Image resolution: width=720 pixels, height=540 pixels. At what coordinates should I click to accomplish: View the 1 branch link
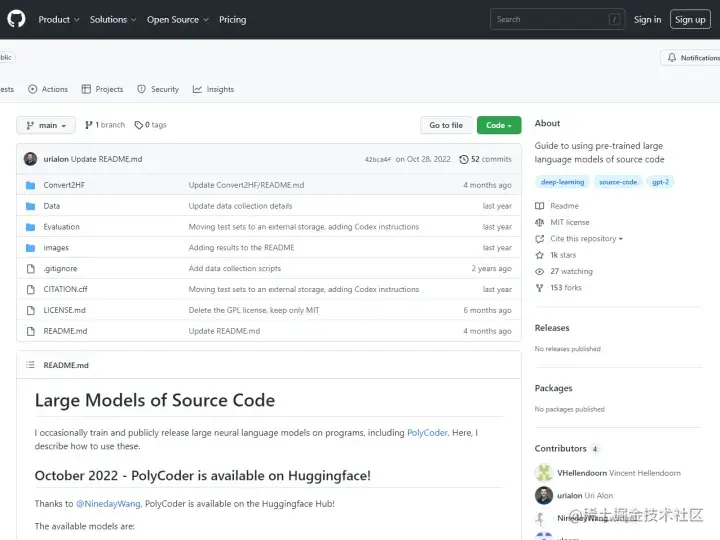[105, 125]
